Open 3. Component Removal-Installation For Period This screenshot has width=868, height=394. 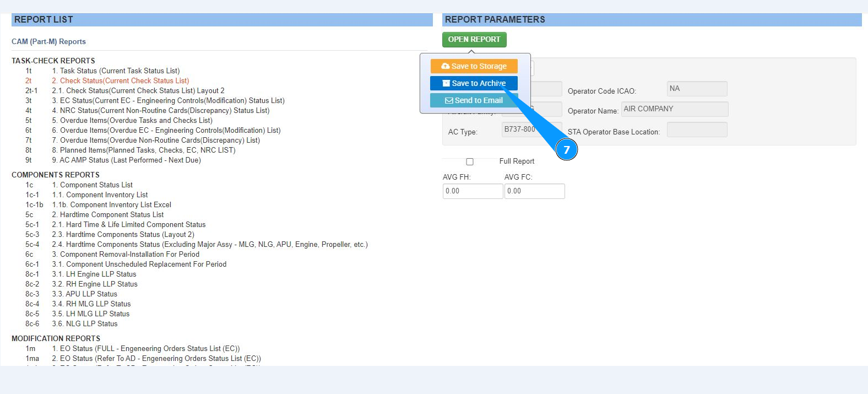126,254
